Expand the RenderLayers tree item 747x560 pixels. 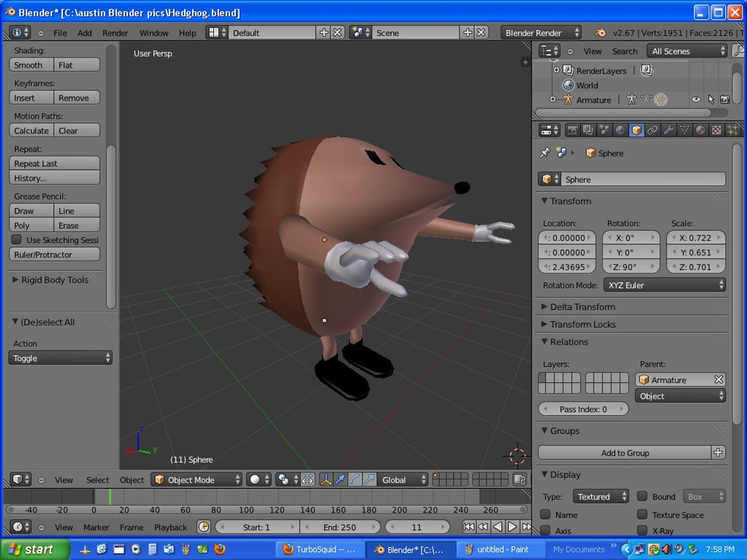pos(556,70)
